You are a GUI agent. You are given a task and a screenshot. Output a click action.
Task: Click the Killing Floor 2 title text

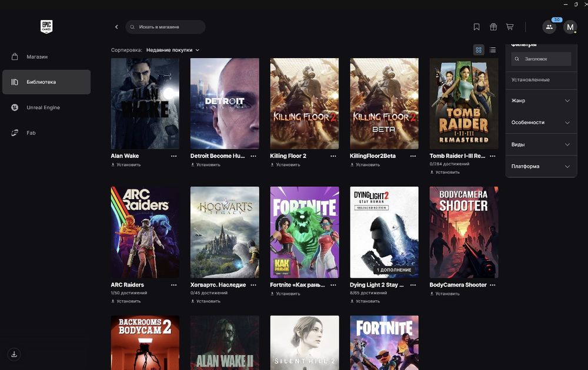288,156
